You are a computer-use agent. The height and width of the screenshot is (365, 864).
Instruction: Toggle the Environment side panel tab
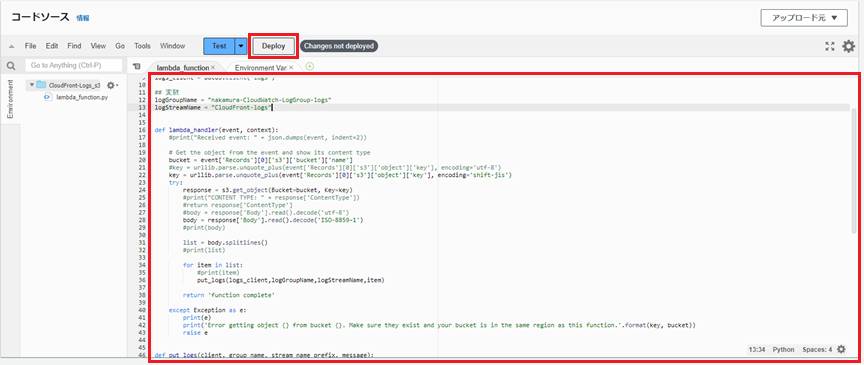(10, 99)
